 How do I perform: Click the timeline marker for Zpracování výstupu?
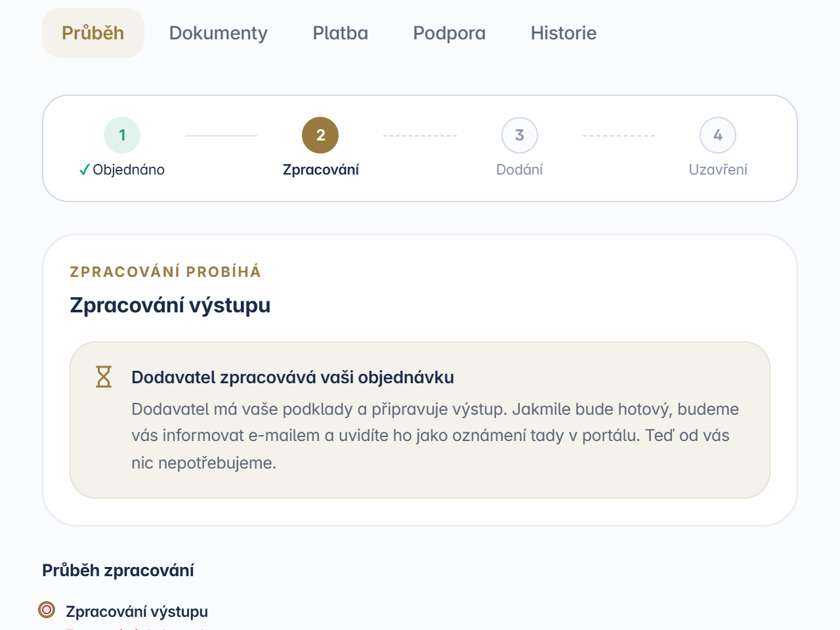point(47,610)
